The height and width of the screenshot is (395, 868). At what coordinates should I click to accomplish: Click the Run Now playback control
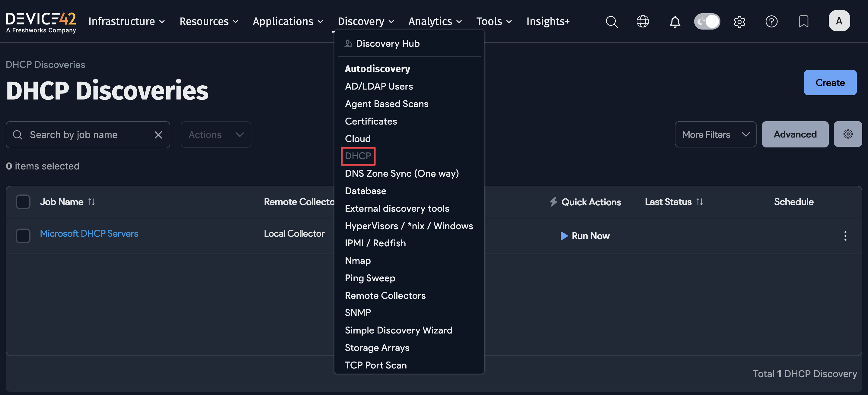tap(585, 236)
